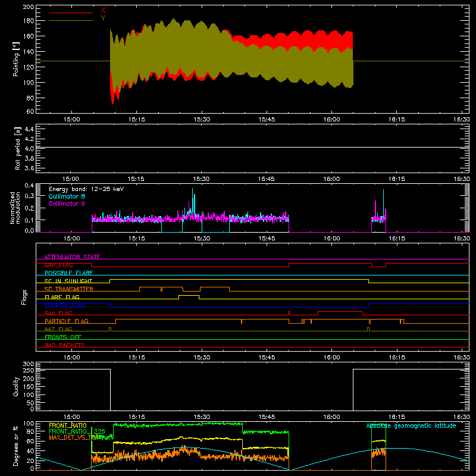This screenshot has width=476, height=476.
Task: Click the orange MAX_DET_VS_TOT legend entry
Action: (x=73, y=437)
